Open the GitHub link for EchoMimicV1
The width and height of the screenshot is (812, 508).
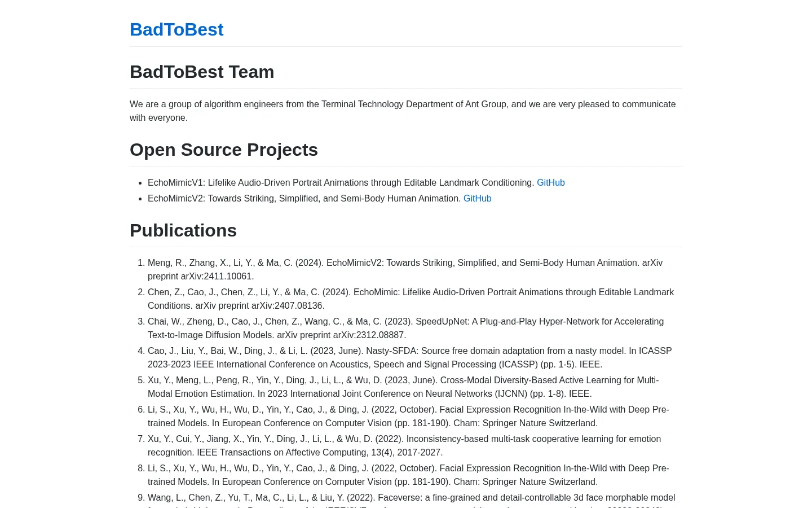coord(551,183)
